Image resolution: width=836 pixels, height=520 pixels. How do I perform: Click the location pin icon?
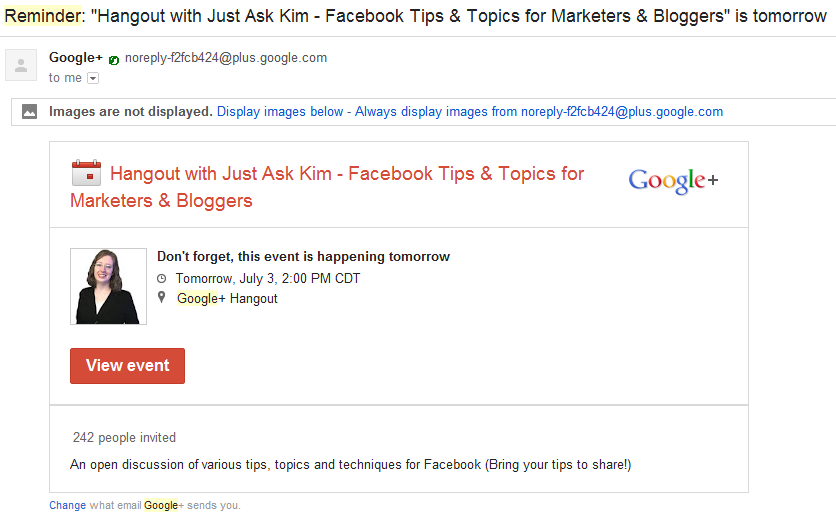[162, 298]
